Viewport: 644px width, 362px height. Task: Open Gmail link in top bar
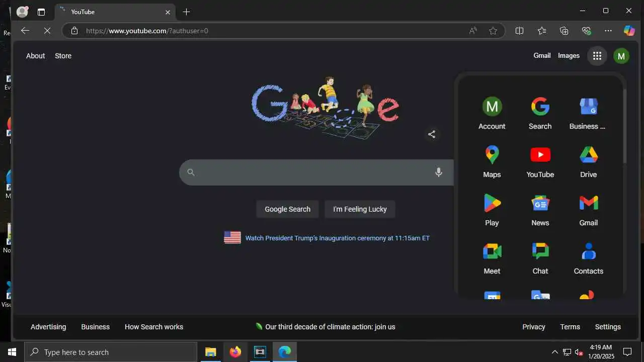click(542, 56)
